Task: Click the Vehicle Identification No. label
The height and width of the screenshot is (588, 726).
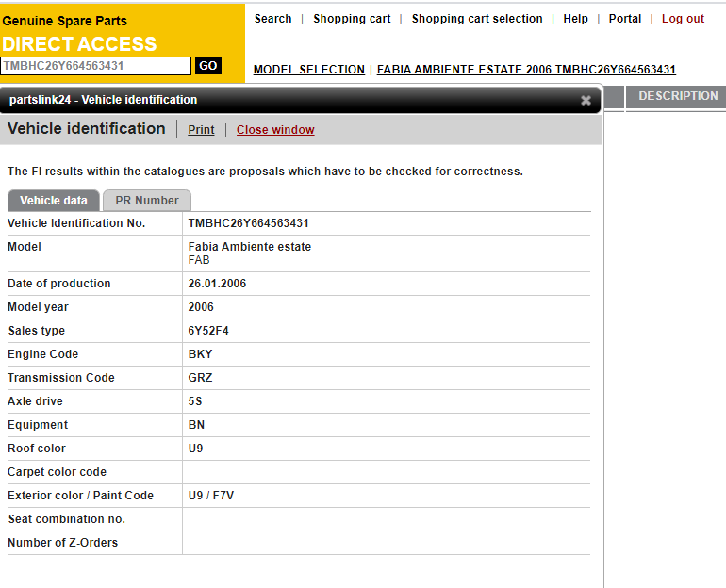Action: point(76,223)
